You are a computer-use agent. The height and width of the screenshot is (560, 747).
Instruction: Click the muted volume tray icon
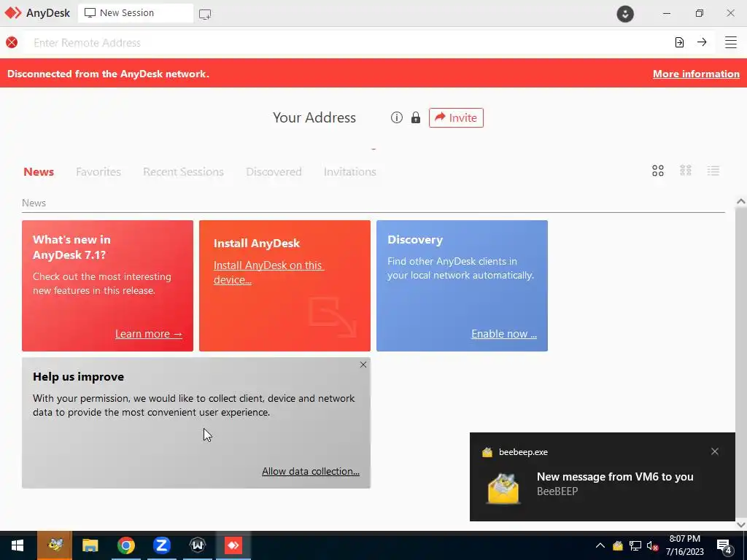point(652,545)
